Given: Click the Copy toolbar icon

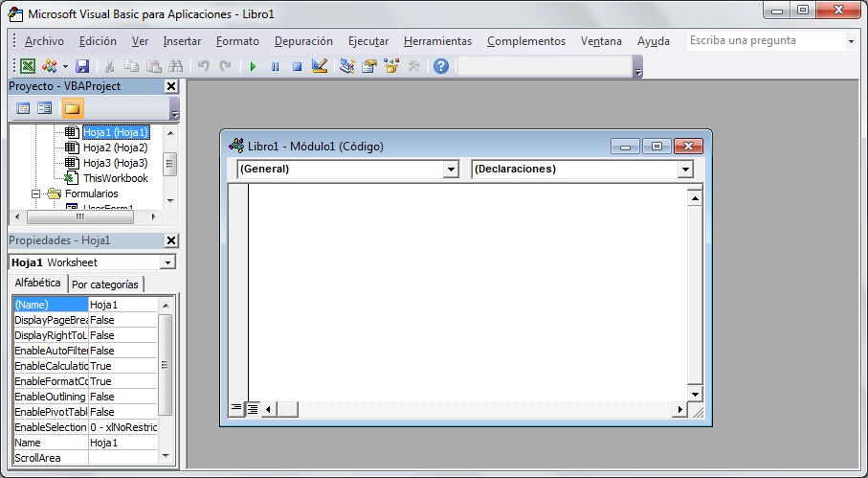Looking at the screenshot, I should point(132,66).
